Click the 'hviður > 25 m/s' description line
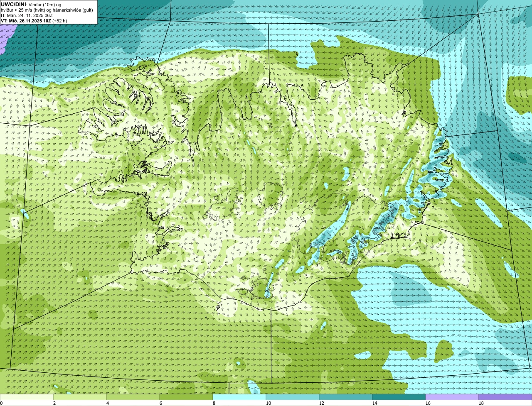 (x=47, y=10)
